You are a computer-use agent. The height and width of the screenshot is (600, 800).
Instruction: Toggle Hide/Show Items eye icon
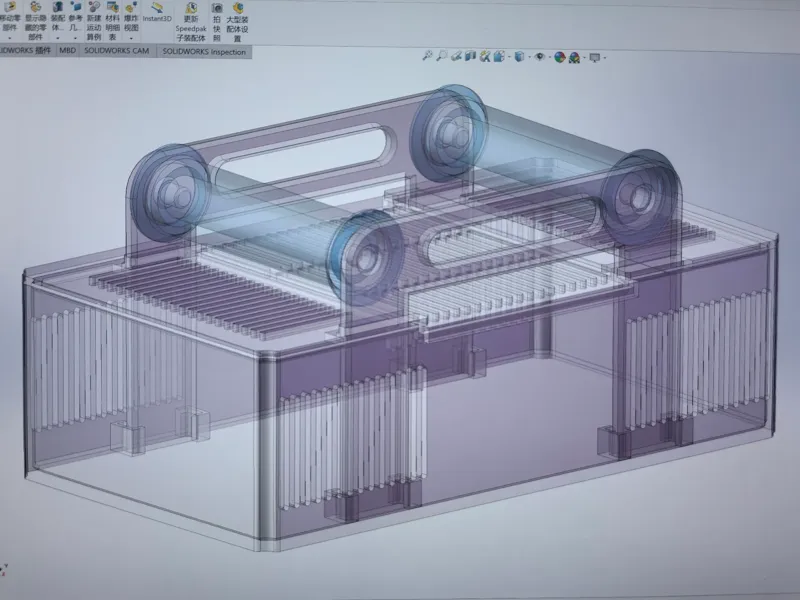pyautogui.click(x=540, y=57)
